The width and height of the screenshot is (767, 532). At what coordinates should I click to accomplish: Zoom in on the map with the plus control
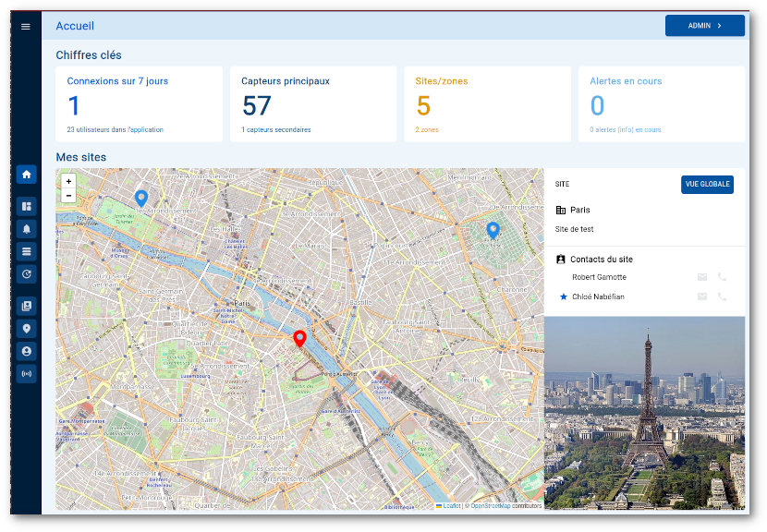68,182
